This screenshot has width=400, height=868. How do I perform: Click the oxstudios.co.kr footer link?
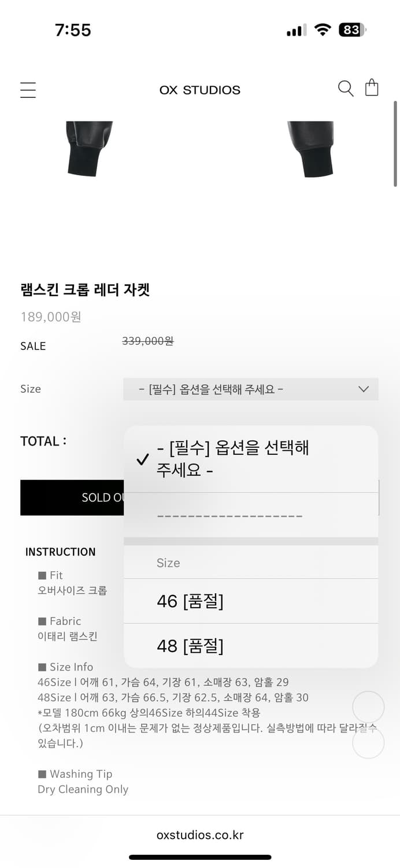(200, 834)
